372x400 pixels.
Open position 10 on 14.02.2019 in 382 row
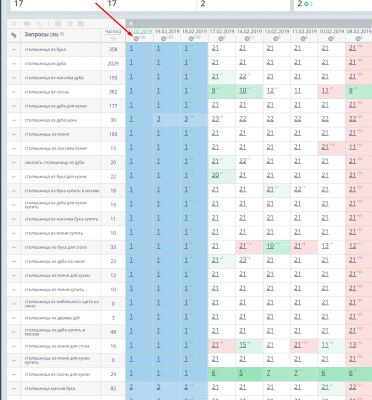243,90
